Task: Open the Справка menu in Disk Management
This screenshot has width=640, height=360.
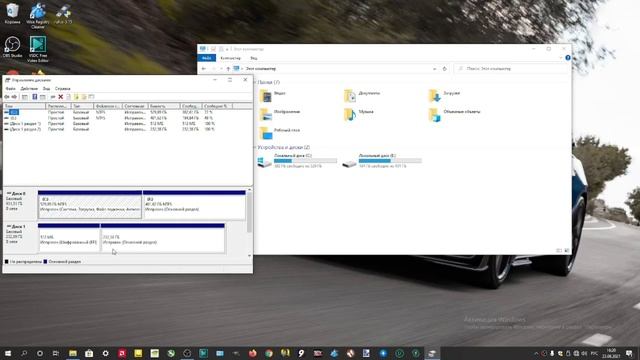Action: point(62,89)
